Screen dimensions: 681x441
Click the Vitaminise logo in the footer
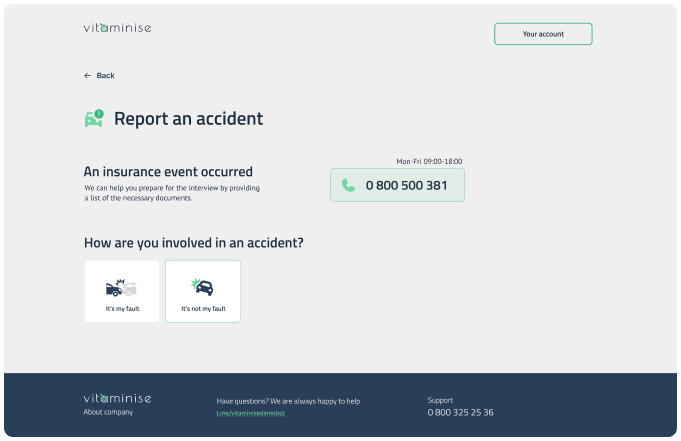pyautogui.click(x=117, y=398)
